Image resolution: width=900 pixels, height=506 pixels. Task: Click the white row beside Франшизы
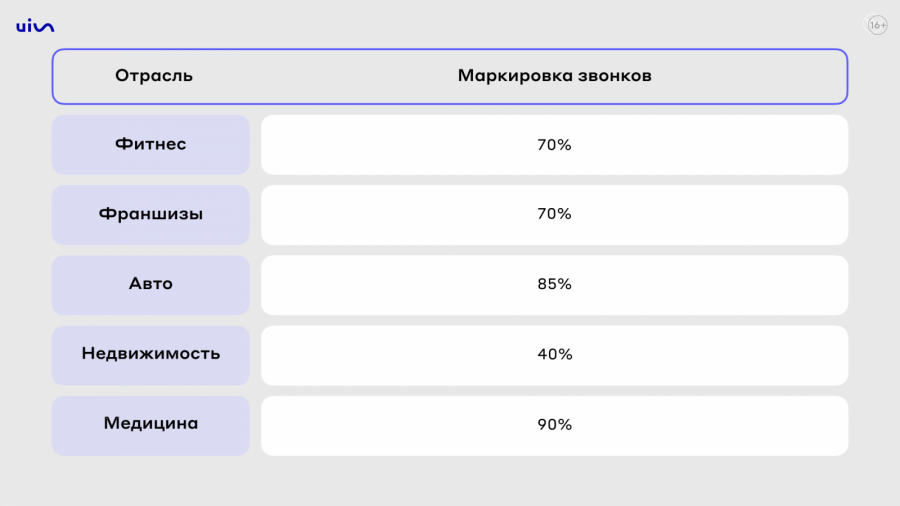554,215
